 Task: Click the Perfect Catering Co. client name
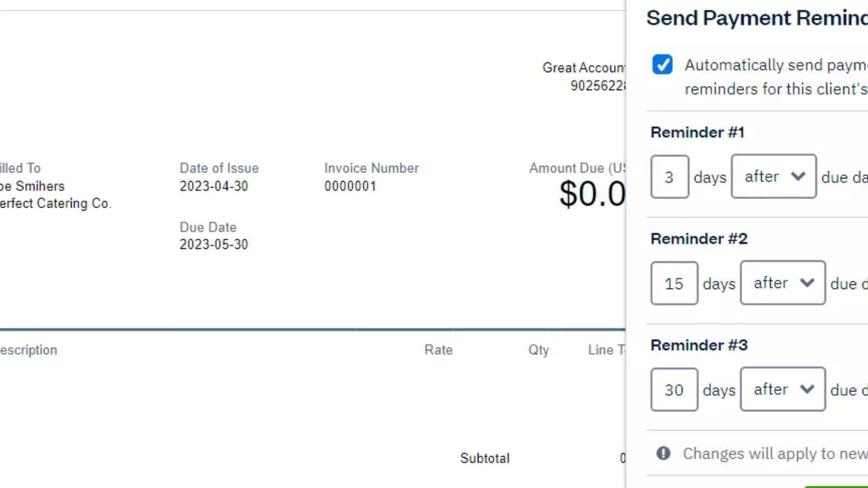(x=55, y=203)
